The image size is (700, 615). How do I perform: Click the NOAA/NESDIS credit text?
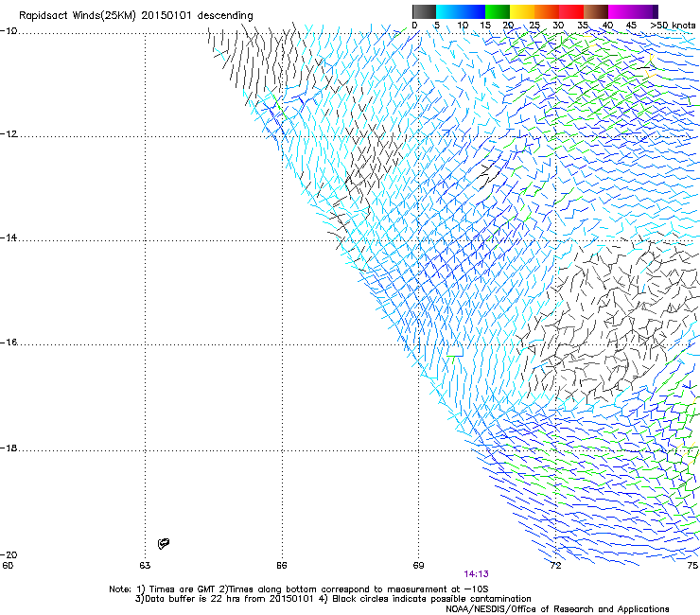coord(557,609)
